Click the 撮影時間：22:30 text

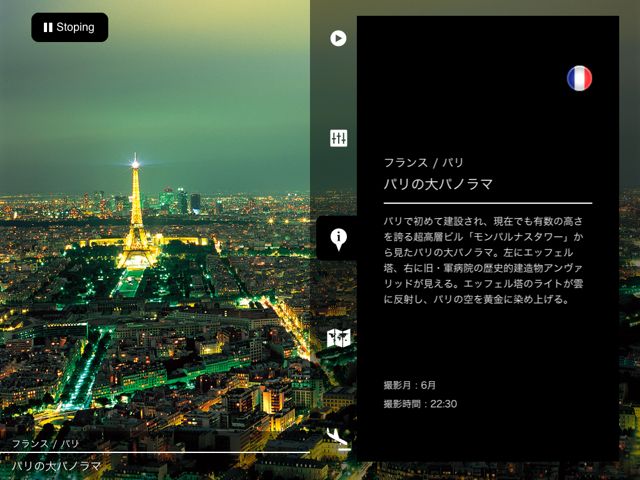420,404
